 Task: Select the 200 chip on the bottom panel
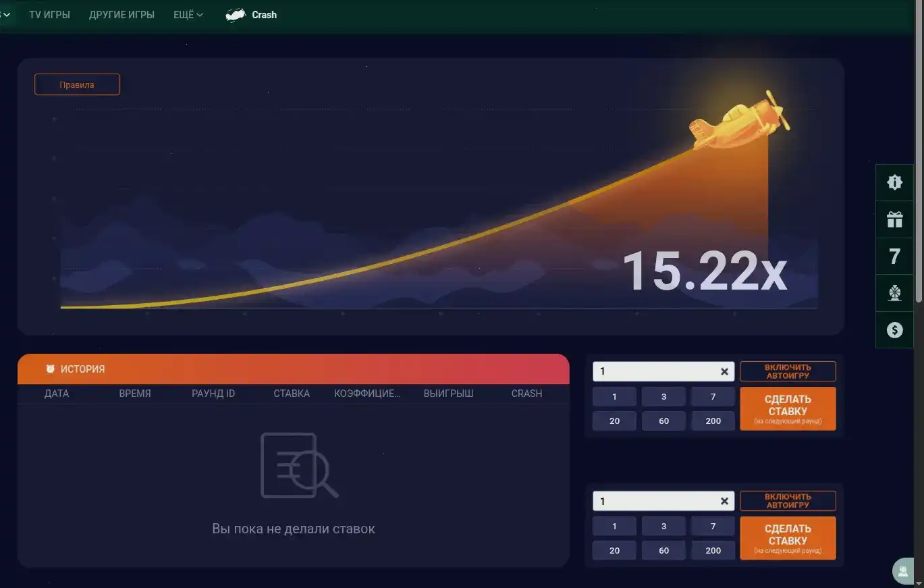coord(713,550)
